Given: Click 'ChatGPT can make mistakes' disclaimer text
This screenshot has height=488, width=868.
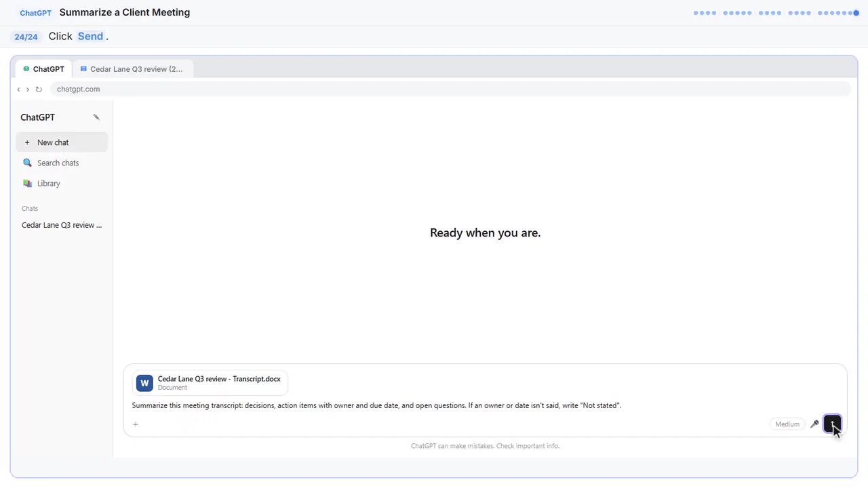Looking at the screenshot, I should tap(486, 446).
